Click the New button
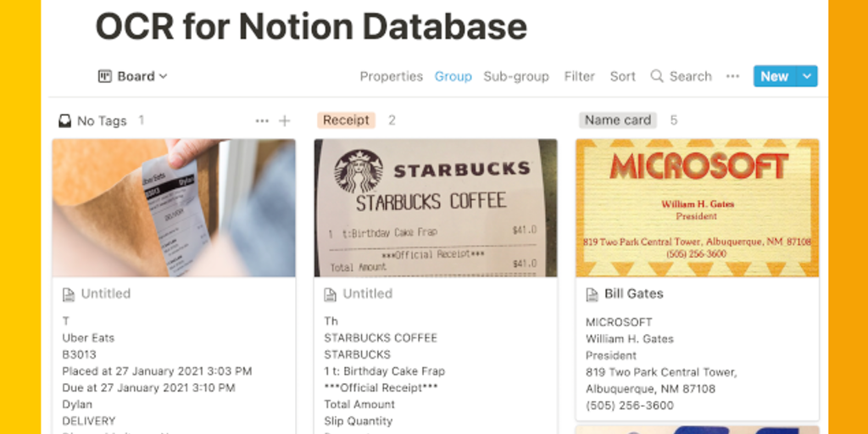 point(774,76)
